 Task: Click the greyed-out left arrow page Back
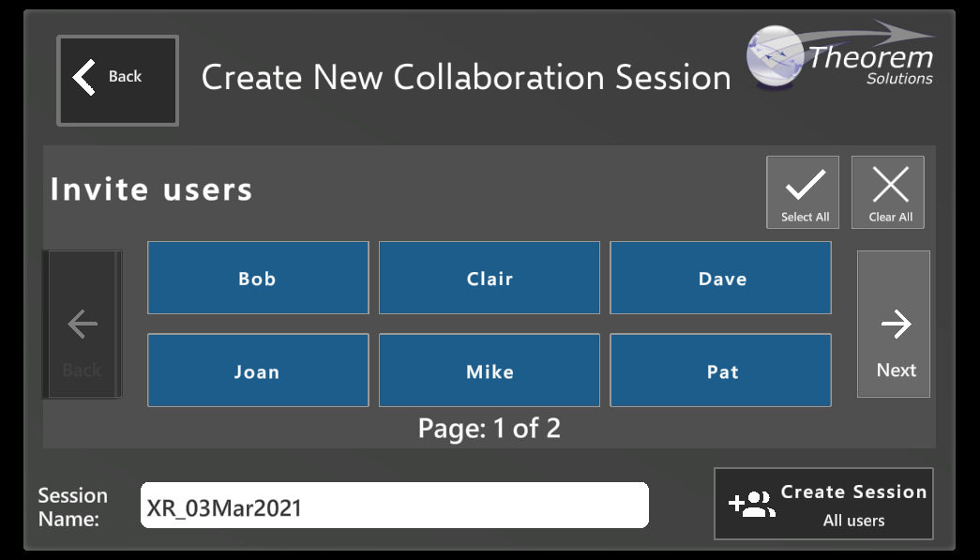pyautogui.click(x=83, y=325)
